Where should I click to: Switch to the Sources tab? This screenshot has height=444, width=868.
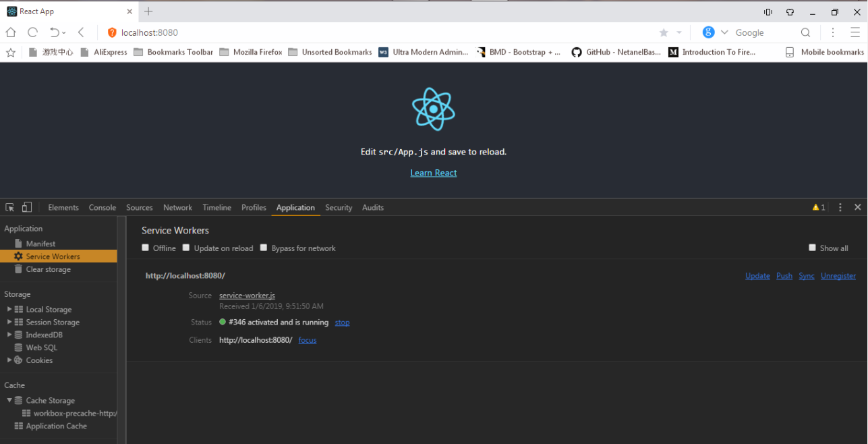[x=140, y=207]
